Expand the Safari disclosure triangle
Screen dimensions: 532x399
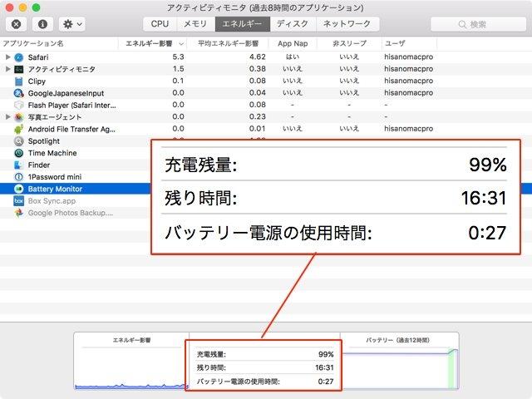coord(7,57)
